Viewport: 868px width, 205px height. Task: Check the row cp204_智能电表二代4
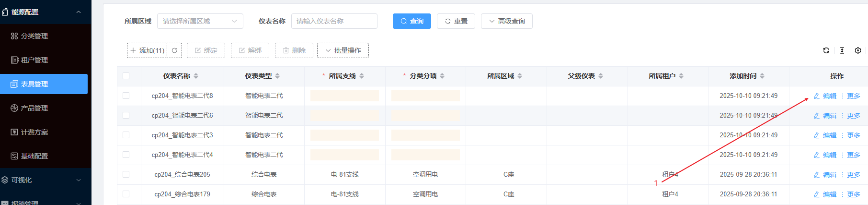(x=126, y=155)
